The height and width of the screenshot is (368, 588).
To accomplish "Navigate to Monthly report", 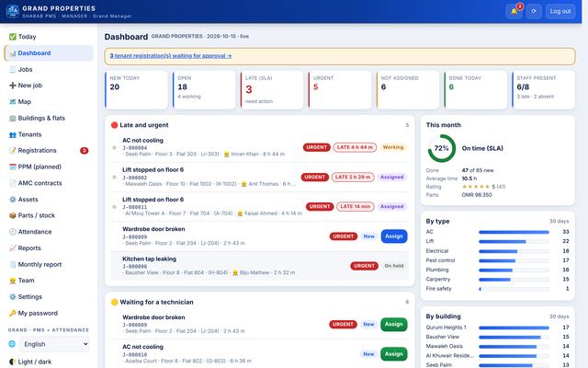I will [x=49, y=264].
